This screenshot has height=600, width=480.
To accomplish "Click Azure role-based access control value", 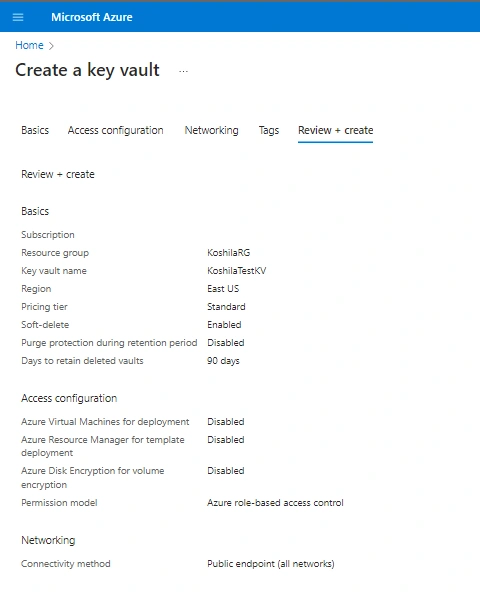I will click(275, 503).
